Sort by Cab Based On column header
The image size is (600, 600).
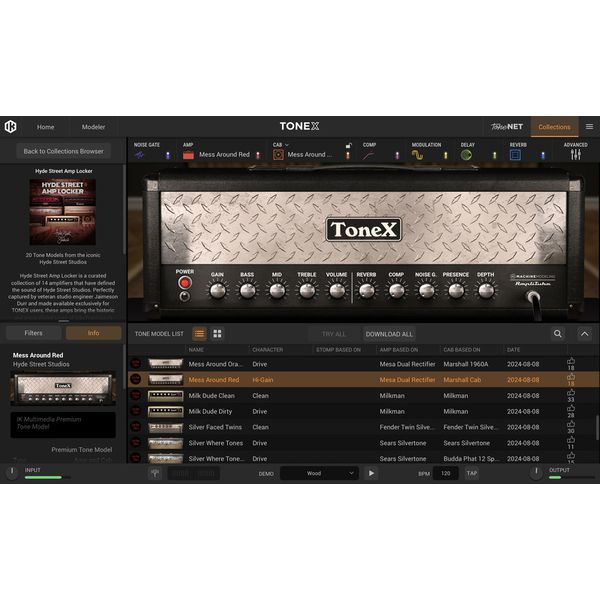pyautogui.click(x=462, y=350)
